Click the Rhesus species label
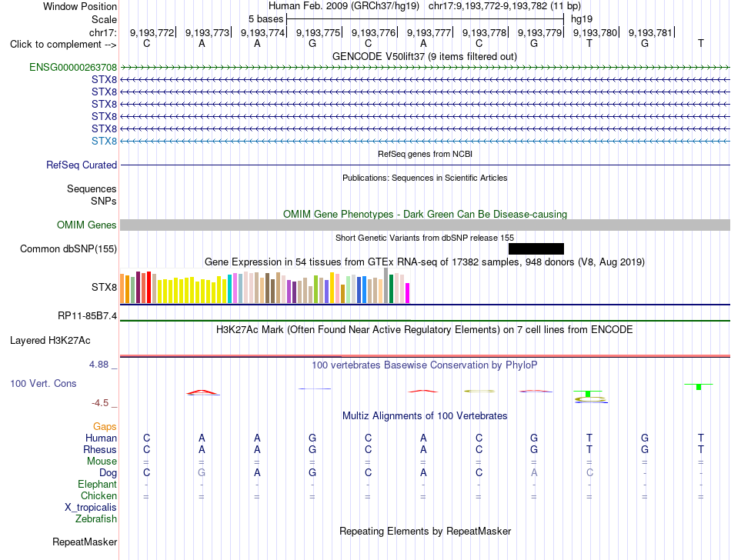 (100, 449)
